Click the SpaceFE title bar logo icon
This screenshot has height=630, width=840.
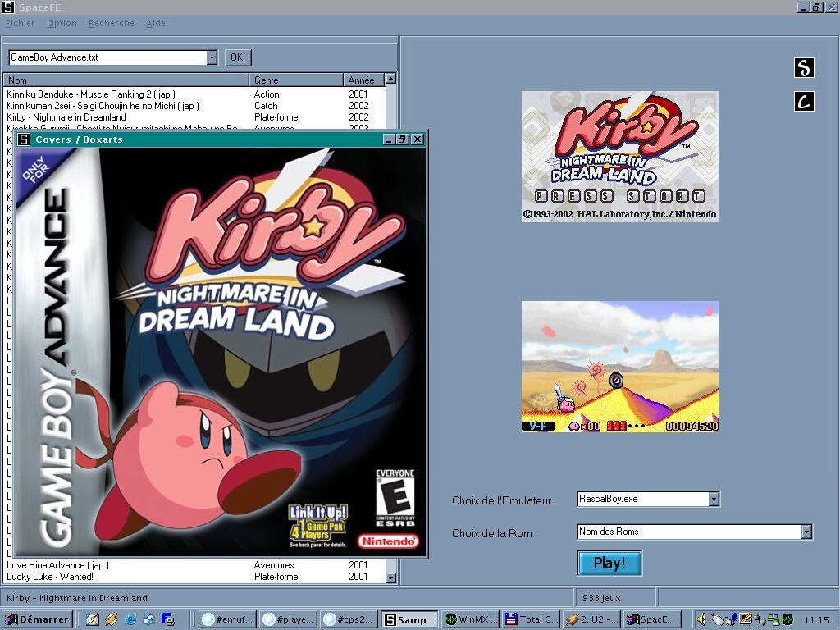[8, 7]
